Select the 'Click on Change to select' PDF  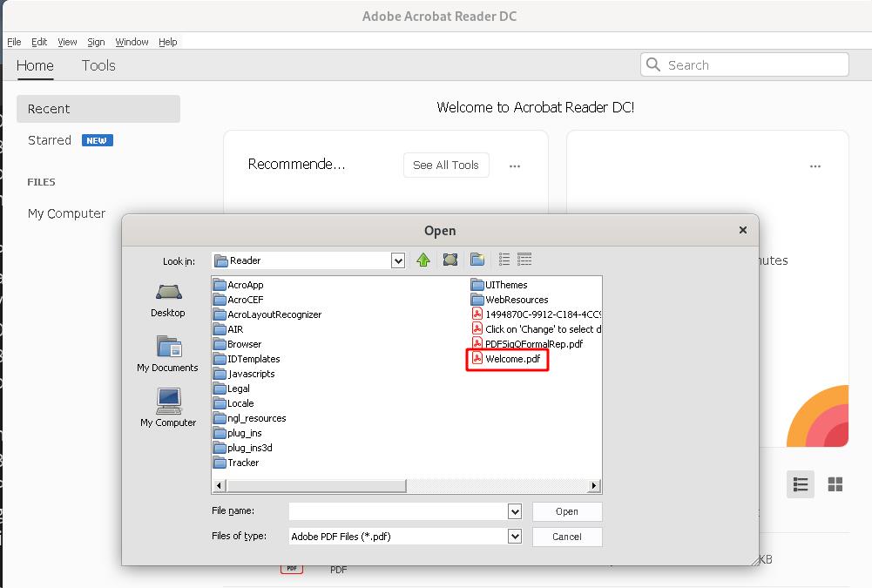(536, 329)
